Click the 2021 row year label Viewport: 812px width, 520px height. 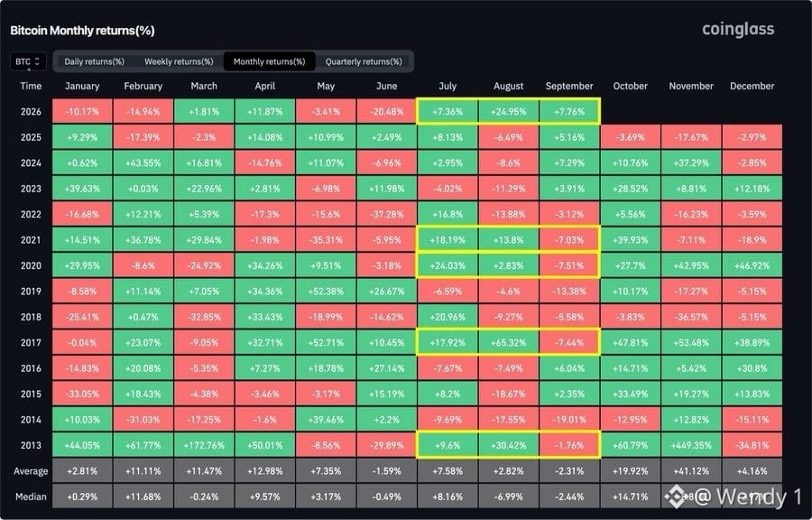(x=31, y=240)
